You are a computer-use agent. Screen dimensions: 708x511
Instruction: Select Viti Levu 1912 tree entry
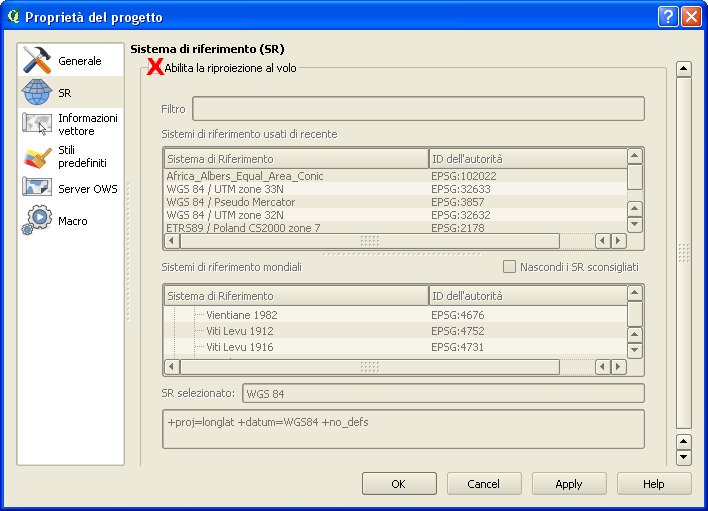coord(240,331)
